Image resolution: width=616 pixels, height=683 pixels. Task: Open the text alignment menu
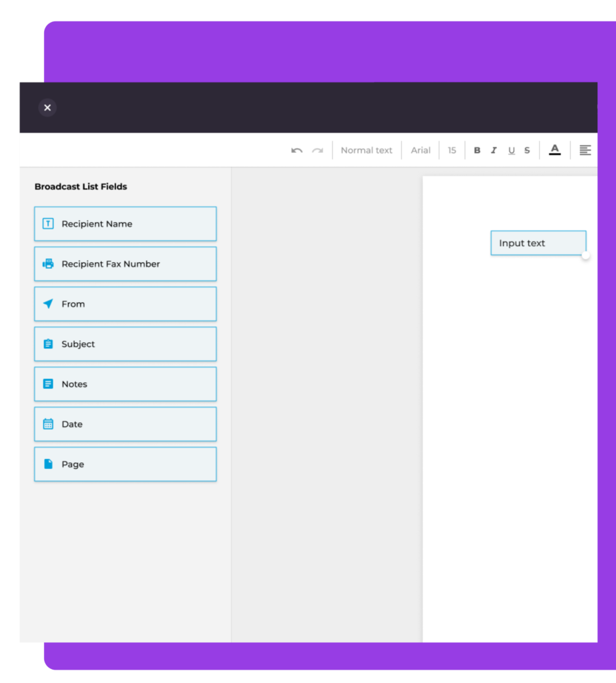[x=585, y=150]
